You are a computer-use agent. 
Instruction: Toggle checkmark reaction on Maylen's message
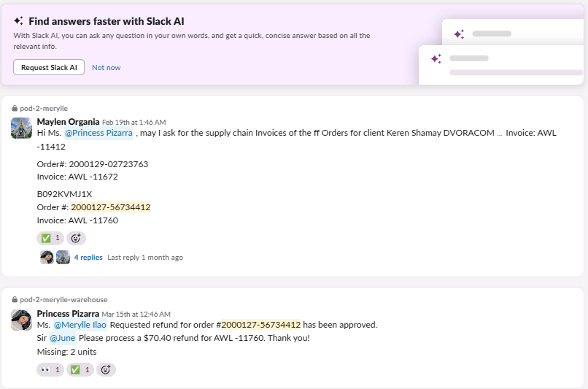tap(50, 238)
